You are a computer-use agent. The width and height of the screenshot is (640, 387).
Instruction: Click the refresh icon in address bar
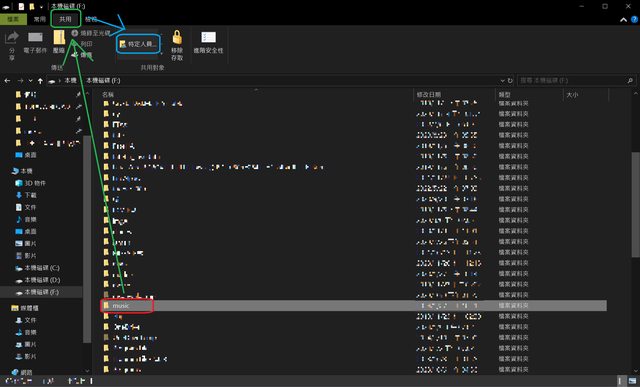(x=510, y=81)
